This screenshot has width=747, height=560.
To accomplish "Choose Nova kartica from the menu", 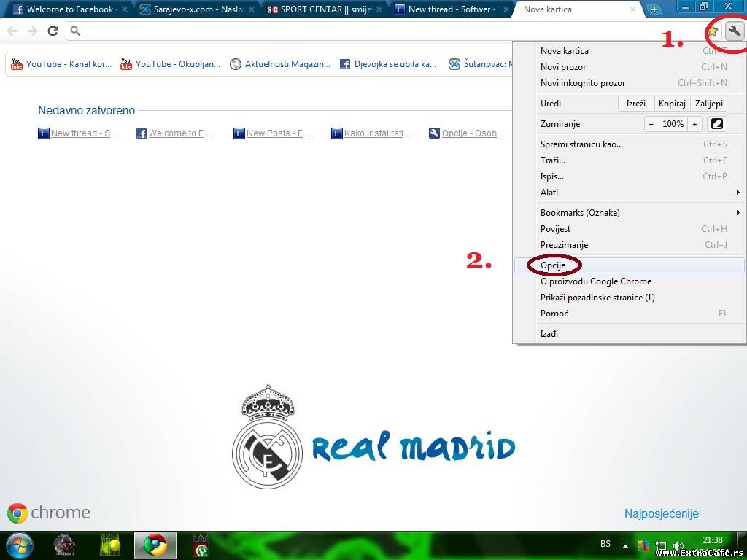I will tap(630, 51).
